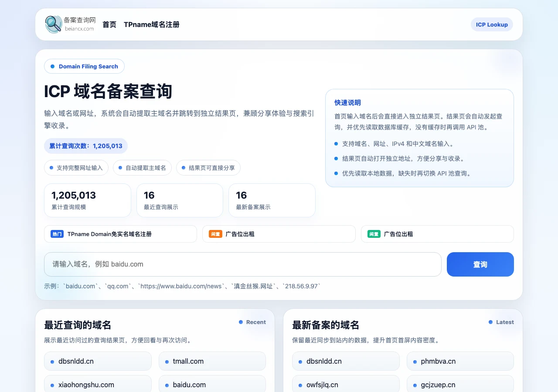Open the ad slot with the orange 闲置 tag
558x392 pixels.
pyautogui.click(x=279, y=234)
